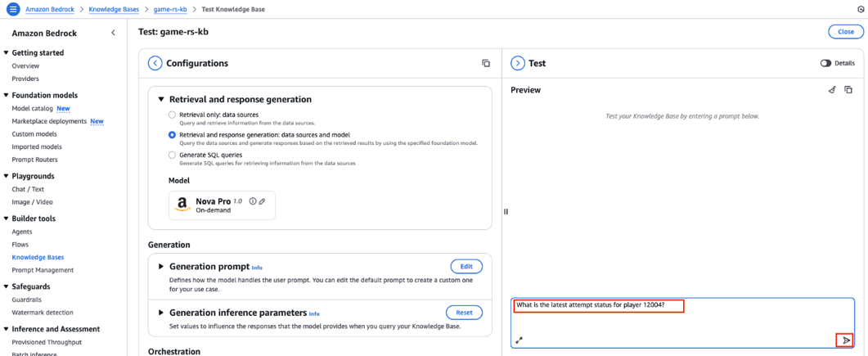
Task: Expand the Generation prompt section
Action: tap(161, 266)
